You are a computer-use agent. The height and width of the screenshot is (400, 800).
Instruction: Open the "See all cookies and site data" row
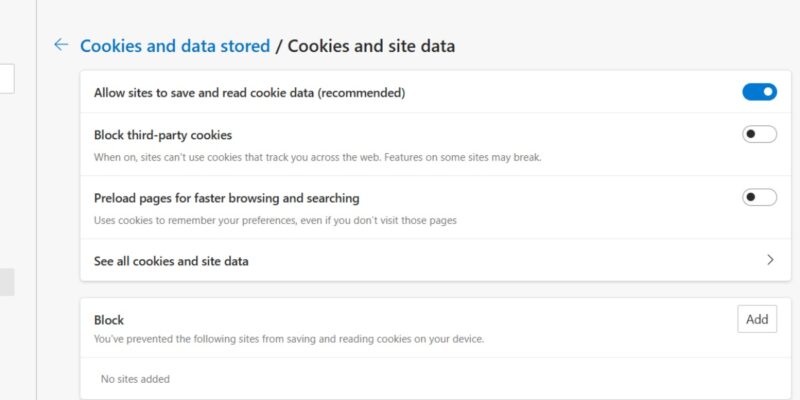coord(171,261)
